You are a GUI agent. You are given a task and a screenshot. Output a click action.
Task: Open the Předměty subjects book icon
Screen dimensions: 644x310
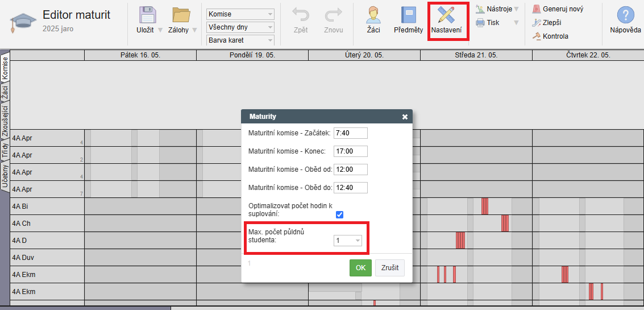[x=408, y=16]
